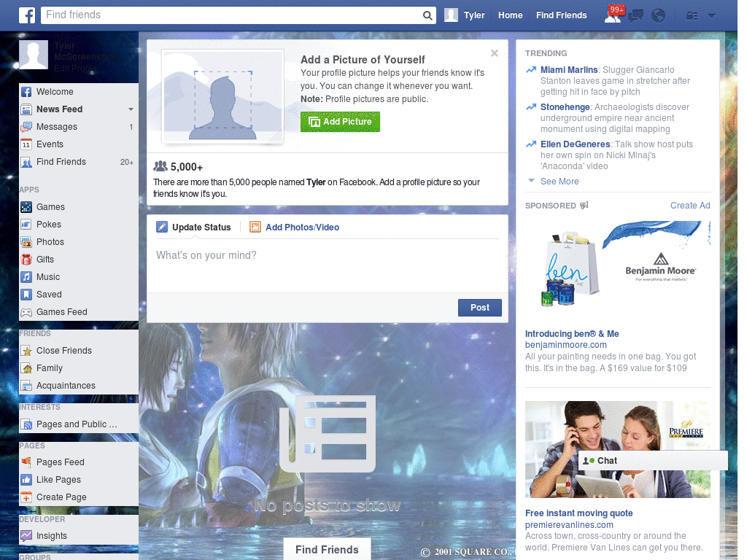Click the News Feed sidebar icon
747x560 pixels.
(x=26, y=109)
